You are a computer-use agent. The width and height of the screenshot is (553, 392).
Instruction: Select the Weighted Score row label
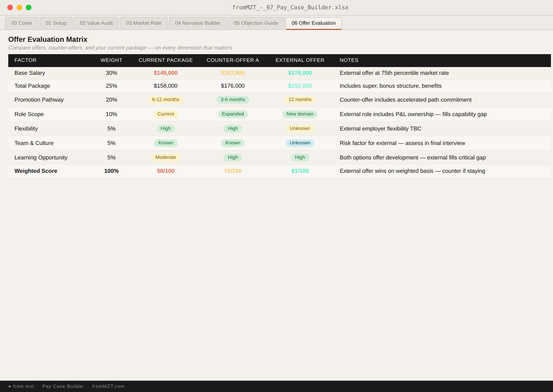[36, 171]
